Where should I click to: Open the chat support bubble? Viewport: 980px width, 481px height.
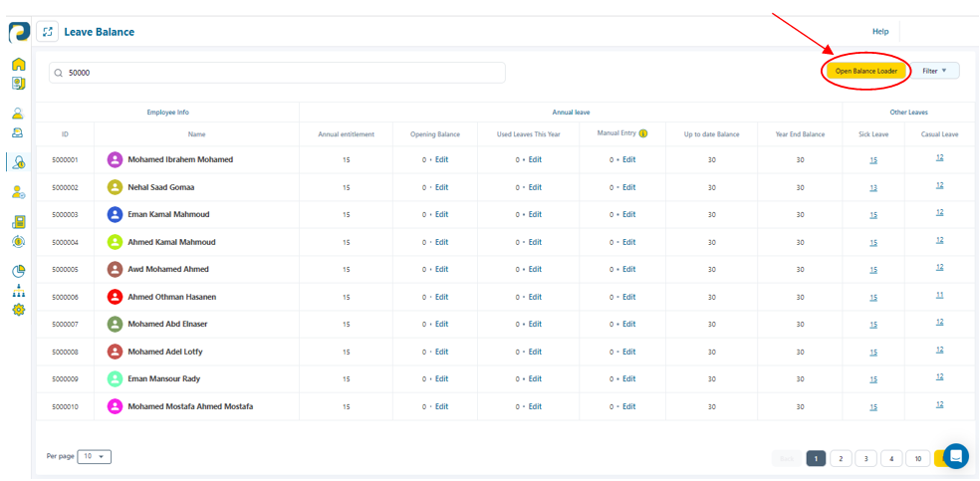[x=955, y=456]
